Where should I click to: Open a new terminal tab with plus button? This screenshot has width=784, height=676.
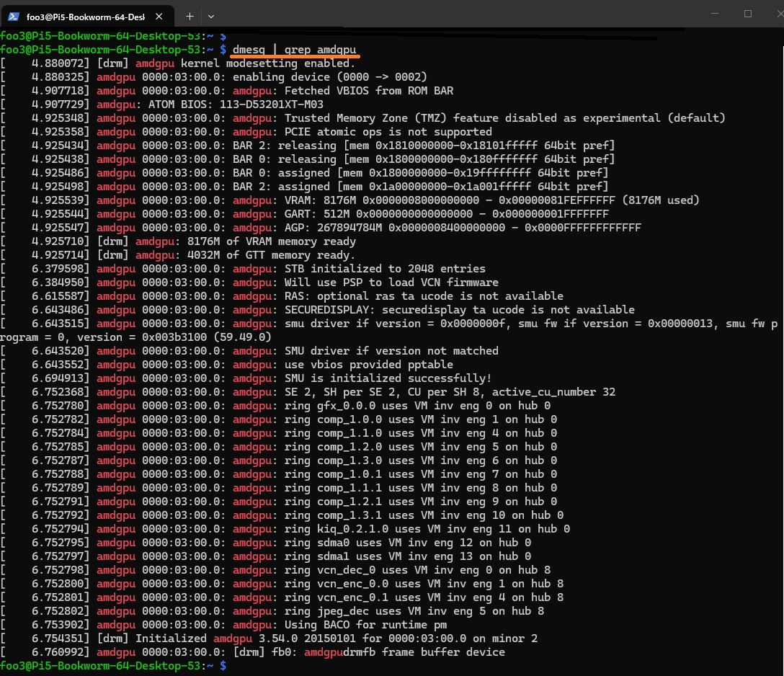tap(190, 15)
